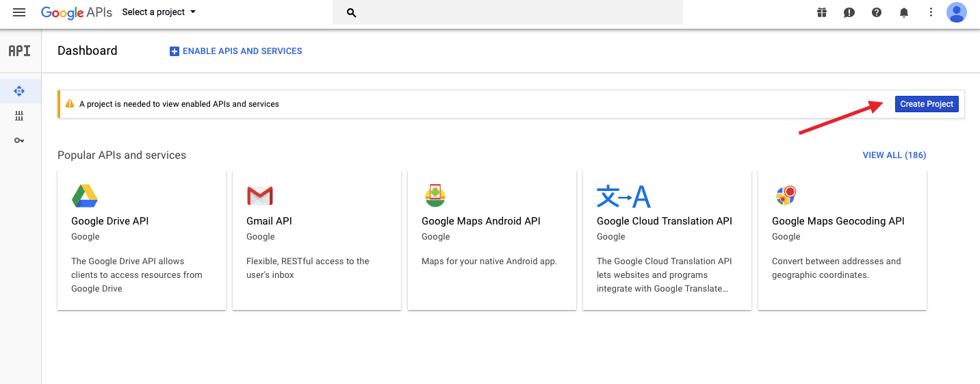Open the Google Drive API title
The width and height of the screenshot is (980, 384).
pyautogui.click(x=109, y=221)
